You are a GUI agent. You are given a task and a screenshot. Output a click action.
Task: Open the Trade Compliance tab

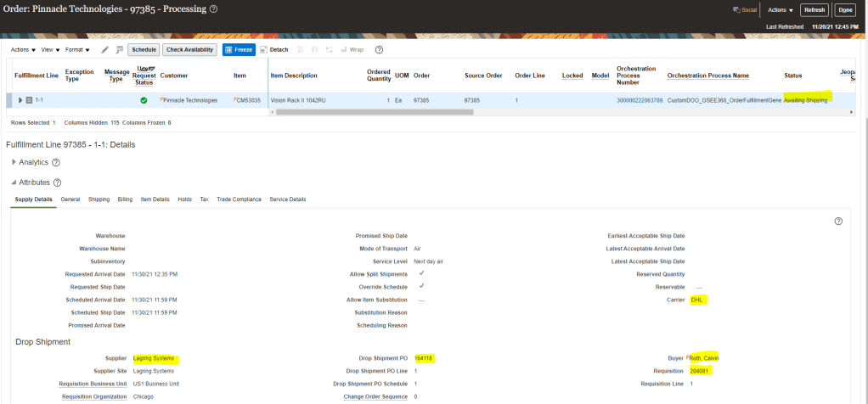coord(238,199)
